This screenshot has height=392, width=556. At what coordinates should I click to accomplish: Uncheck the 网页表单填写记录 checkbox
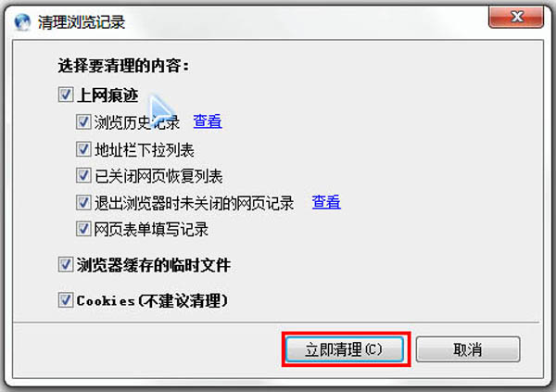click(83, 229)
